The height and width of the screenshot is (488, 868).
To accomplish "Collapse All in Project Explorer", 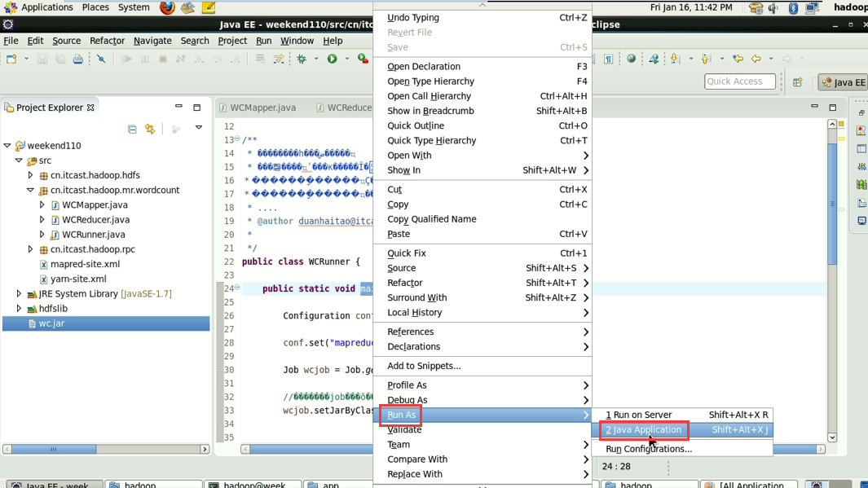I will click(x=132, y=129).
